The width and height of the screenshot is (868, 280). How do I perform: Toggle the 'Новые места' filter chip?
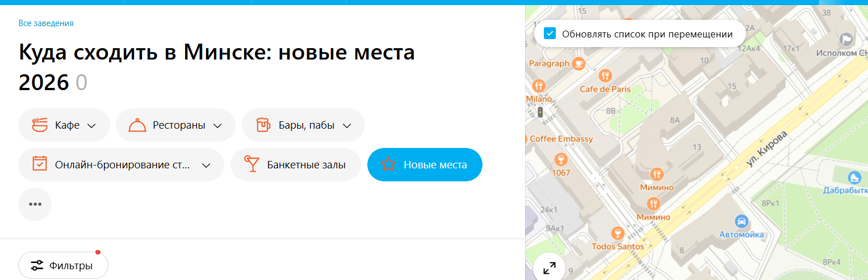[x=425, y=165]
